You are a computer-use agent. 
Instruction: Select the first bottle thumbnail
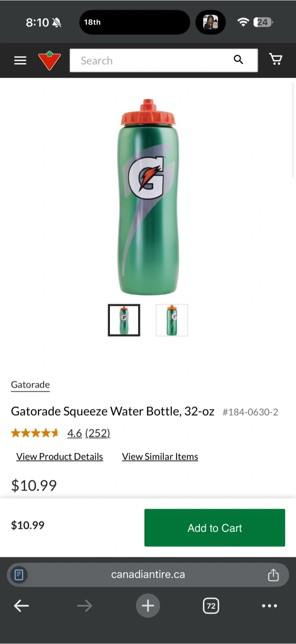point(124,320)
